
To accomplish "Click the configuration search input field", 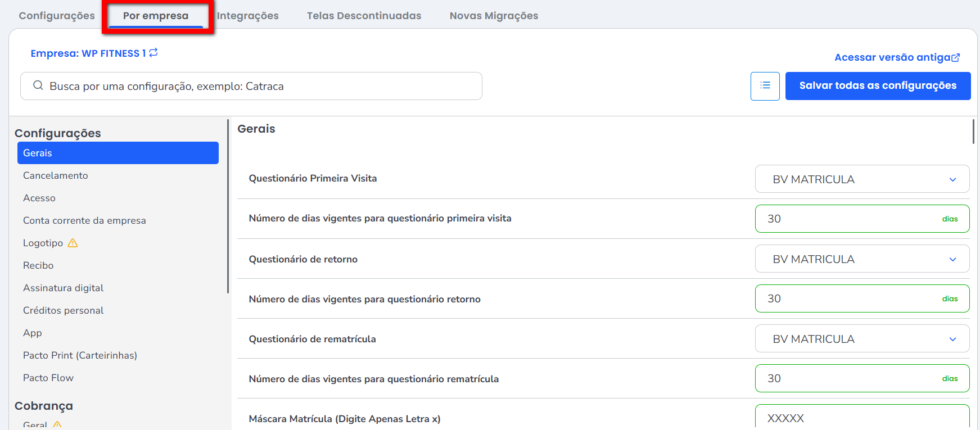I will point(259,86).
